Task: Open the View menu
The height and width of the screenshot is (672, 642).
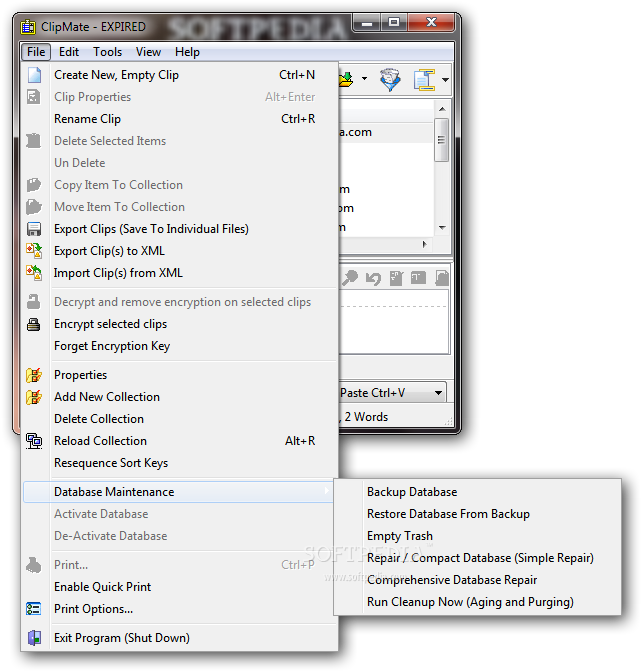Action: pos(148,52)
